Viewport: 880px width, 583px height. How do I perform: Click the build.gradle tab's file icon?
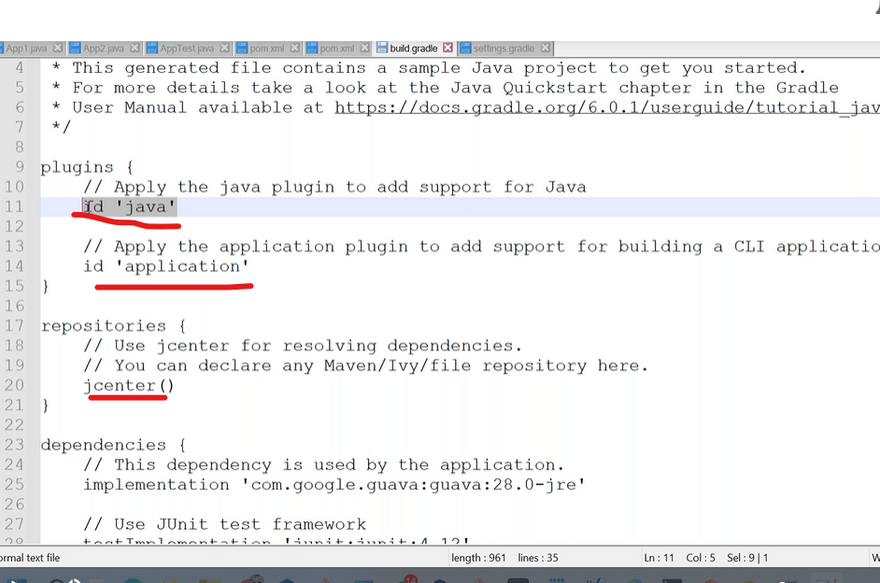click(x=381, y=48)
